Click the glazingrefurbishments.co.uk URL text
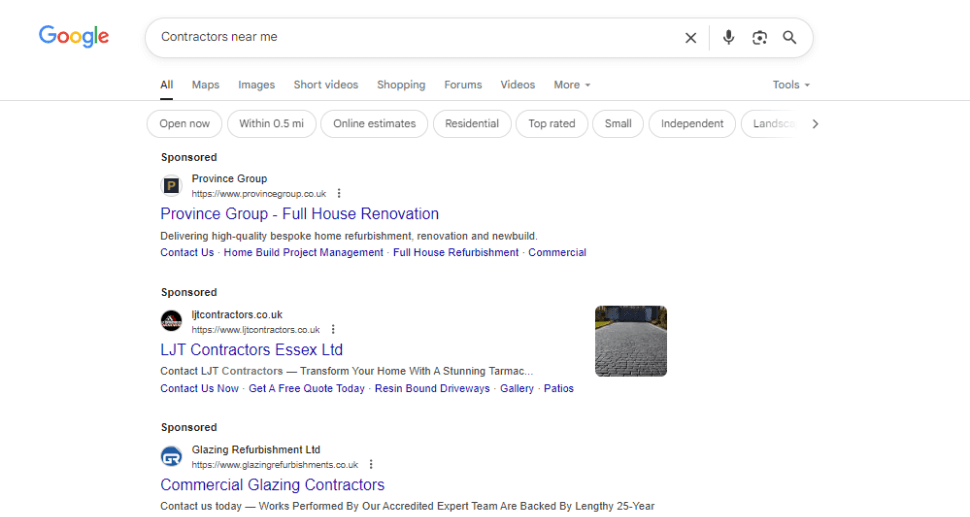 point(275,465)
